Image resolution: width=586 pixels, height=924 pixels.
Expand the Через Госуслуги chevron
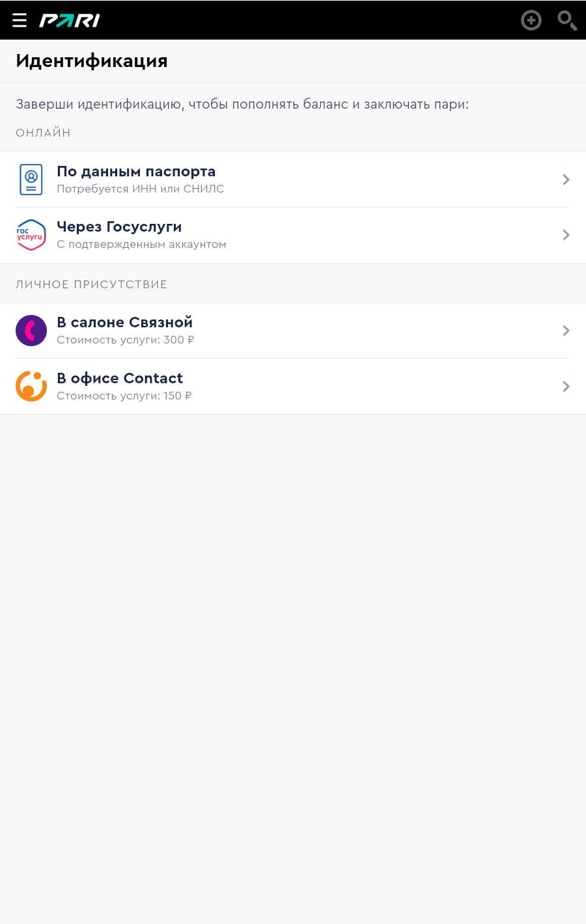[566, 235]
